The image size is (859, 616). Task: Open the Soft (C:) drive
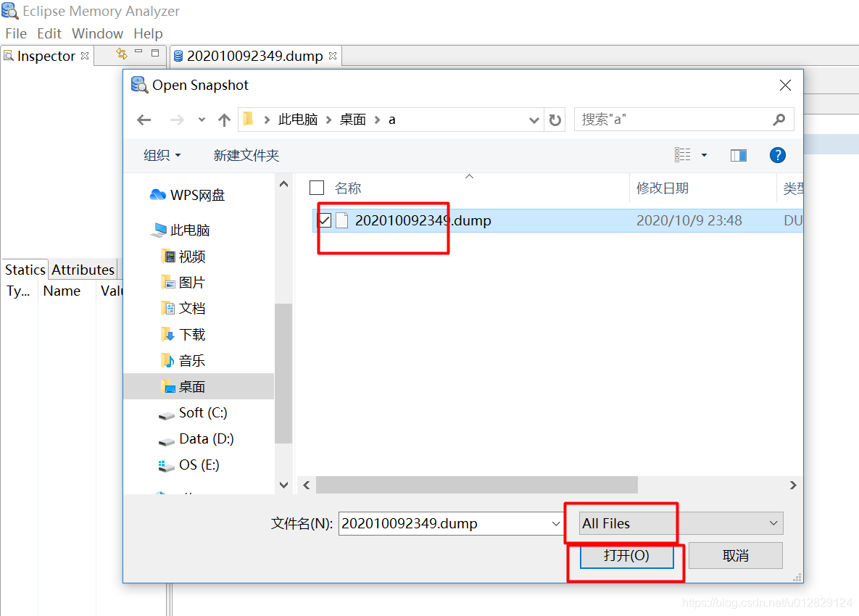pyautogui.click(x=193, y=413)
